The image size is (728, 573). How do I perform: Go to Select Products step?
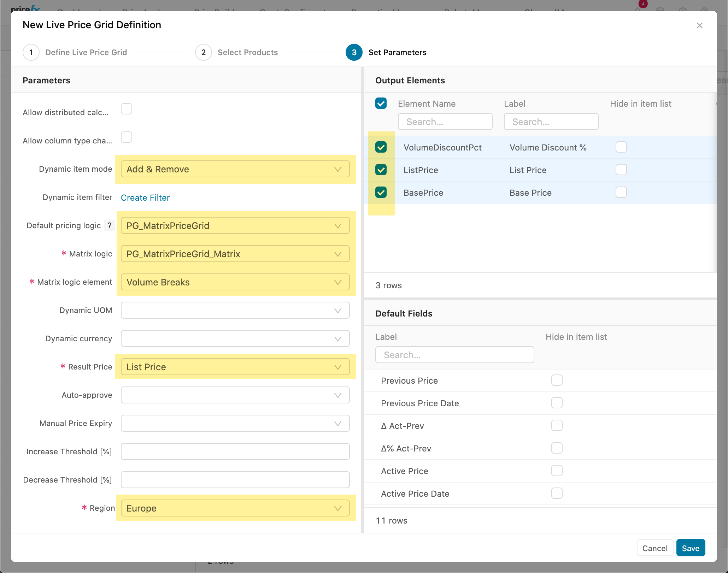coord(247,52)
